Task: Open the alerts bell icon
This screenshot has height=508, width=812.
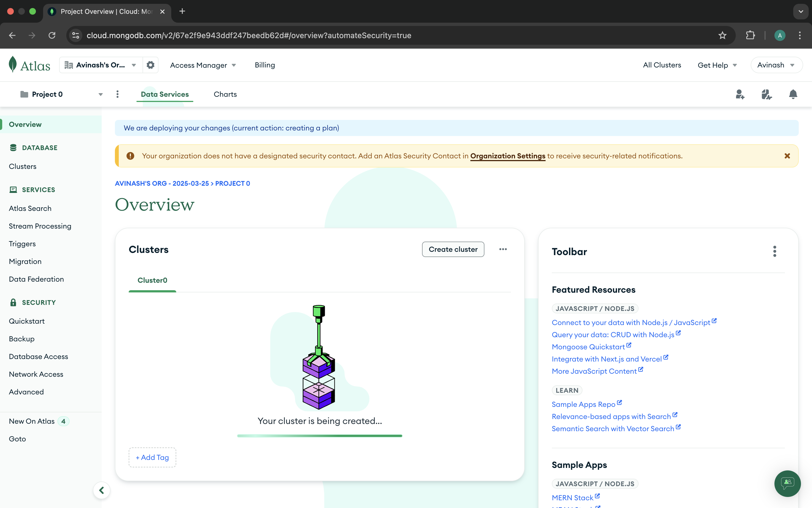Action: point(793,95)
